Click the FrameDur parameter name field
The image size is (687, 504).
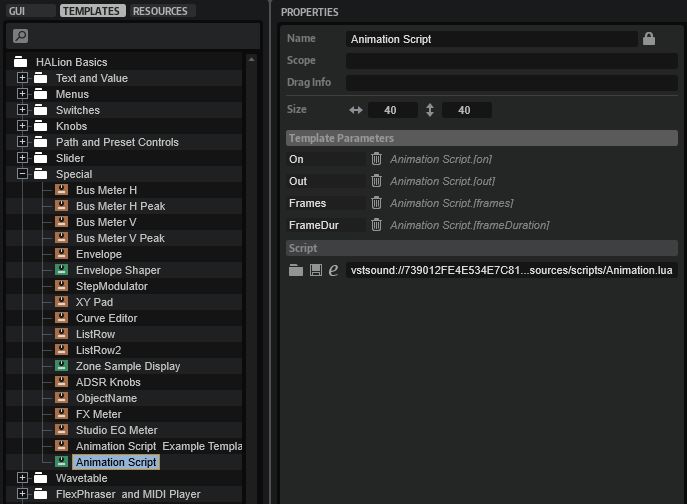click(326, 225)
